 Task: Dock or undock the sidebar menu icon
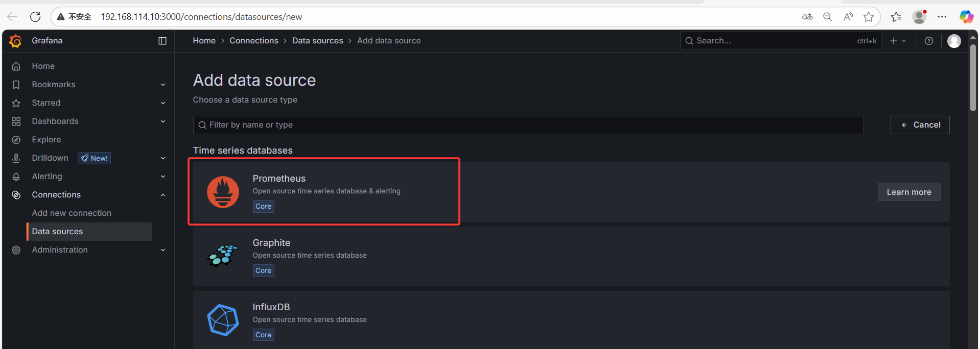coord(162,41)
